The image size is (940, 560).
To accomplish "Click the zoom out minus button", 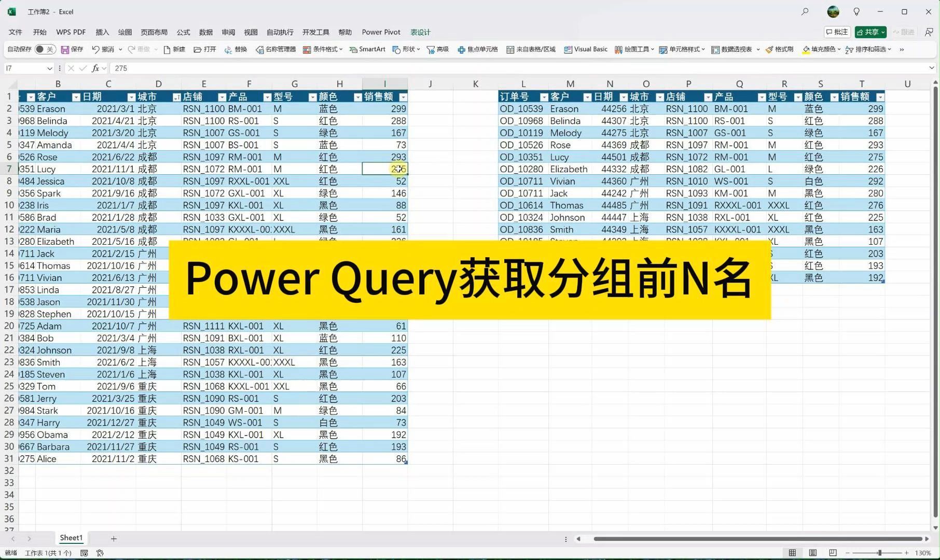I will click(848, 553).
